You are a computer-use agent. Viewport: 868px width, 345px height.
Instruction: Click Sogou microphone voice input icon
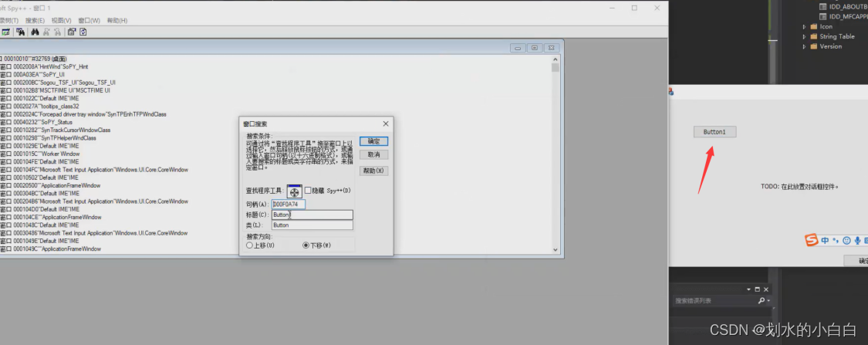tap(857, 240)
